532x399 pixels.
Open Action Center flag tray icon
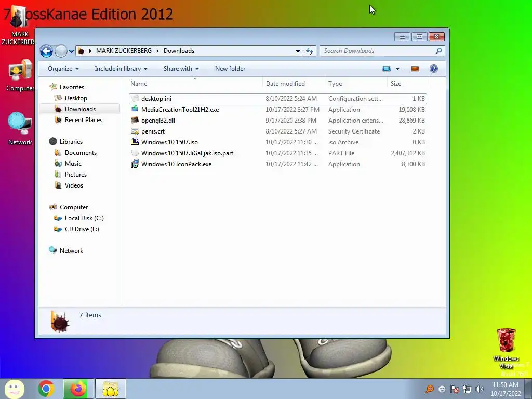pyautogui.click(x=454, y=389)
